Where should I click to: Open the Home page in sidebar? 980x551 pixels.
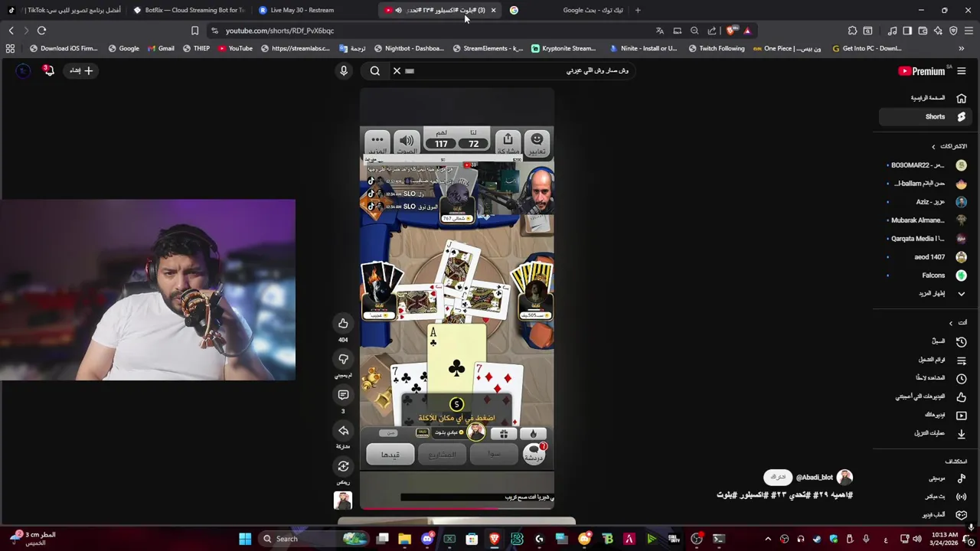925,98
